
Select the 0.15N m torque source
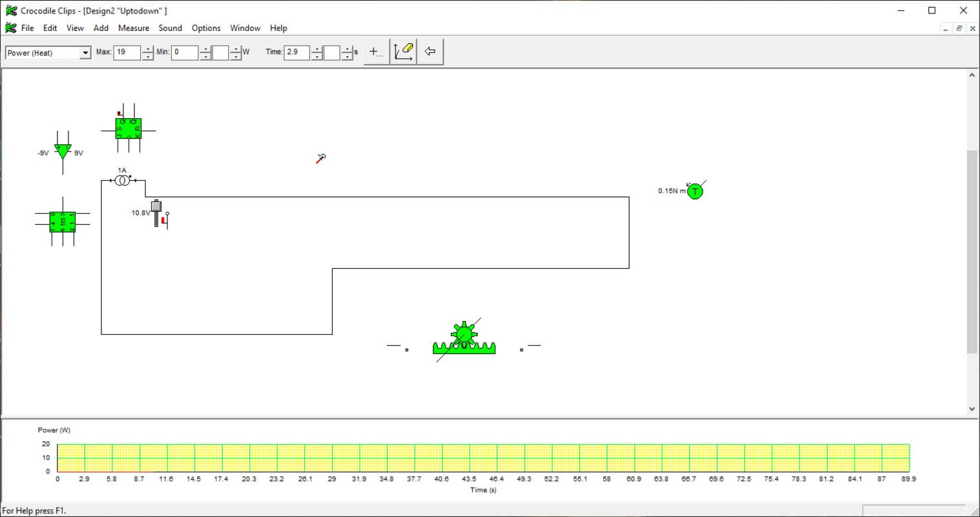(694, 191)
